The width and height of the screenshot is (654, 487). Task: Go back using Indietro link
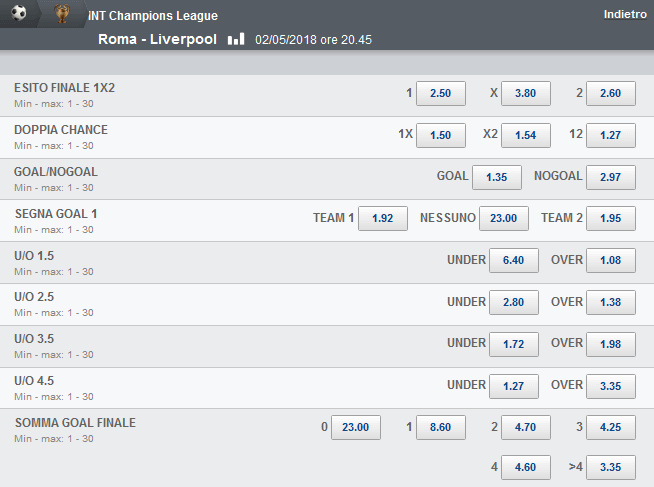tap(625, 15)
